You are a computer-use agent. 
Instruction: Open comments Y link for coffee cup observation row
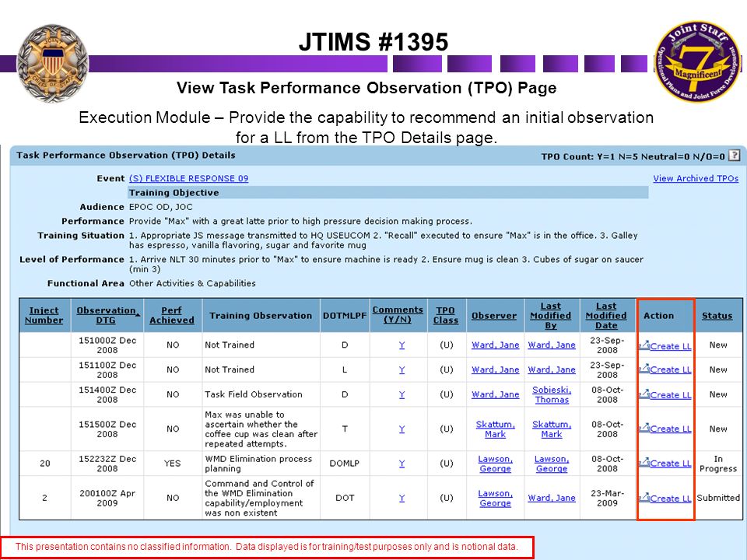[x=402, y=429]
